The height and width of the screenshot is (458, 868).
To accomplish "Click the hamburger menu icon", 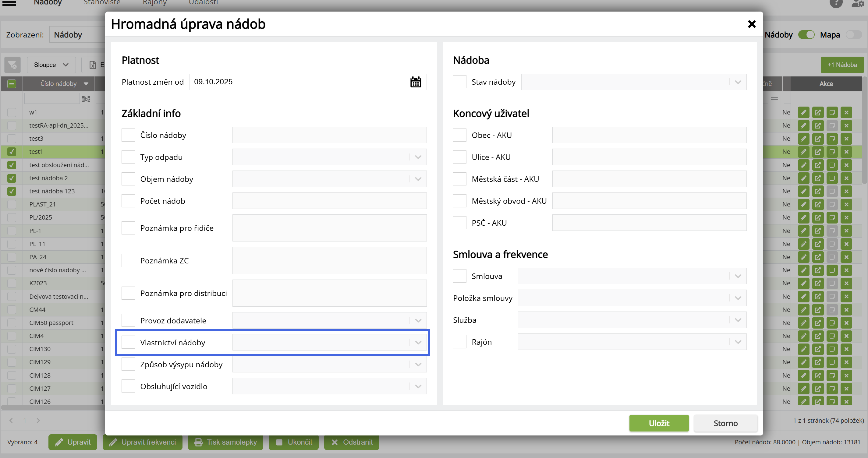I will click(9, 3).
